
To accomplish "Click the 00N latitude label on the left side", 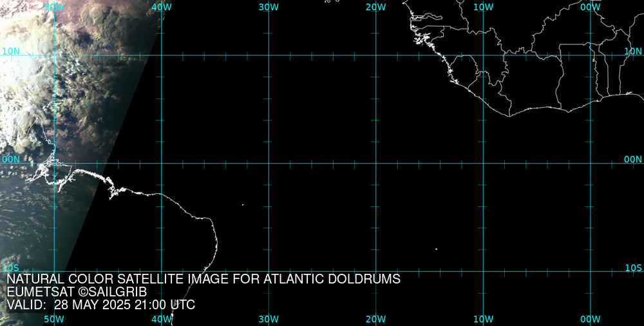I will point(11,160).
